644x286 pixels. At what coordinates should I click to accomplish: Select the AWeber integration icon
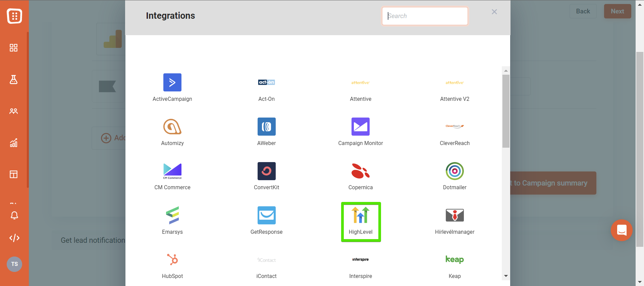pyautogui.click(x=266, y=127)
